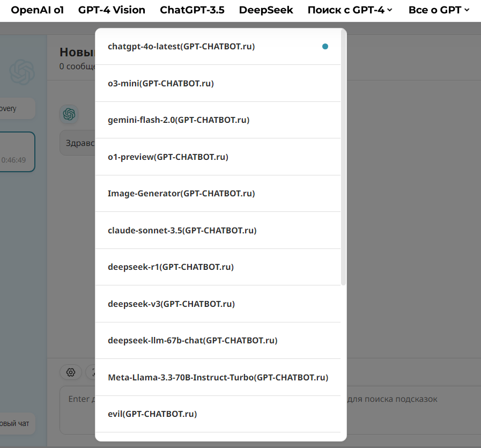This screenshot has width=481, height=448.
Task: Click the chat settings gear icon
Action: 71,372
